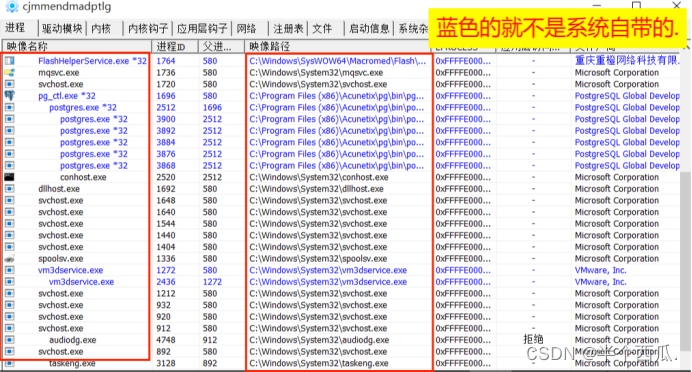Switch to the 启动信息 tab
The width and height of the screenshot is (692, 372).
click(x=369, y=29)
